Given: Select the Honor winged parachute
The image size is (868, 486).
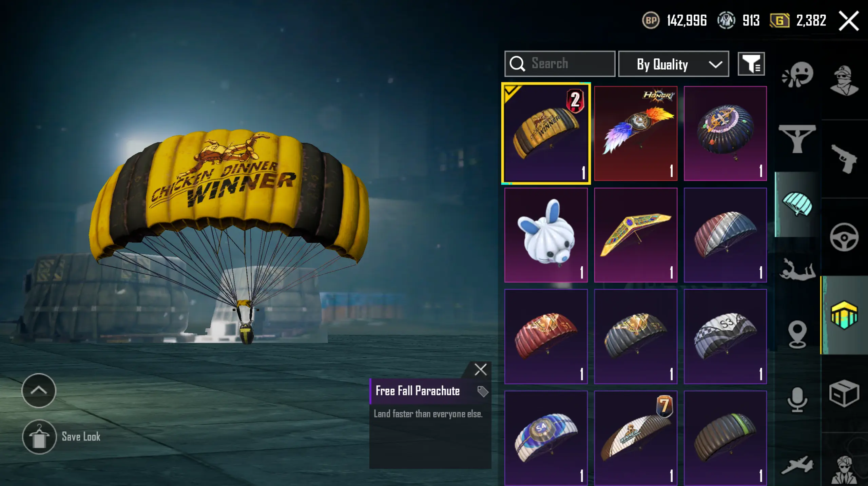Looking at the screenshot, I should pos(636,133).
